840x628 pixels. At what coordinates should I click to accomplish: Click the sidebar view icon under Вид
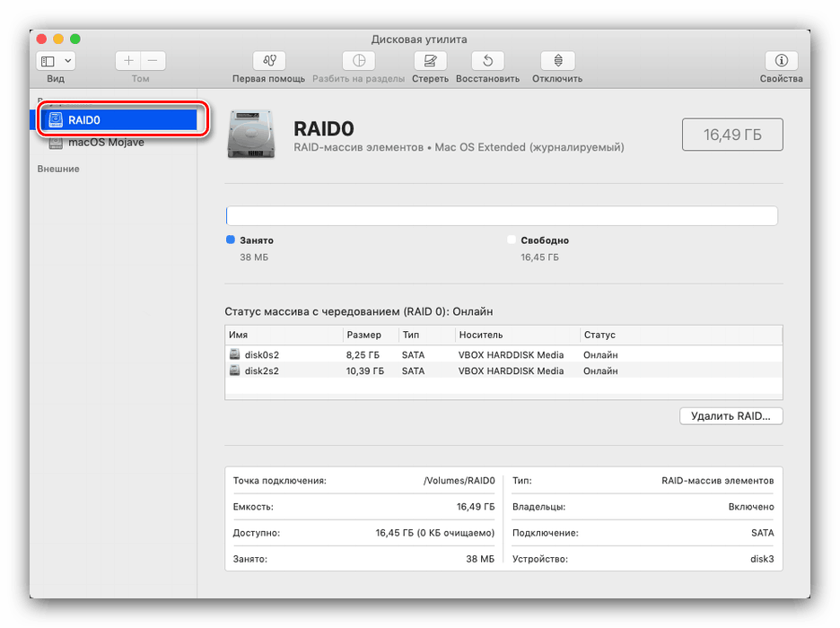tap(48, 59)
